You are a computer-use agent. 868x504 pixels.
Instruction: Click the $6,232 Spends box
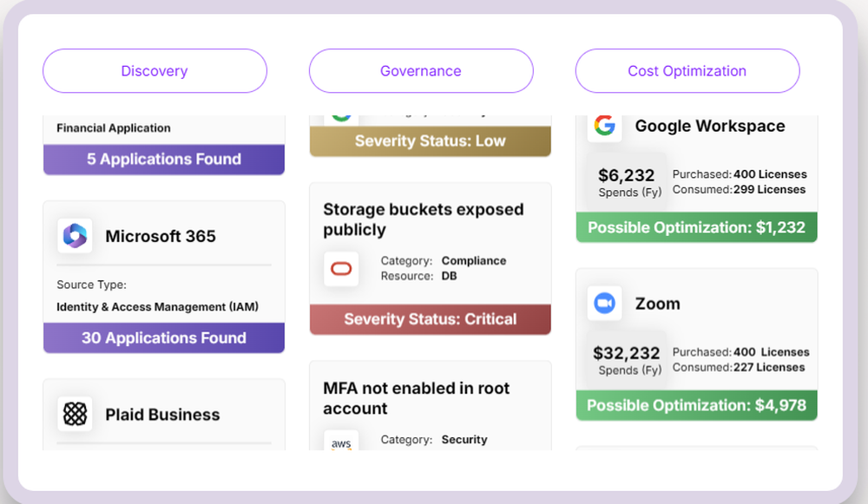click(x=628, y=182)
